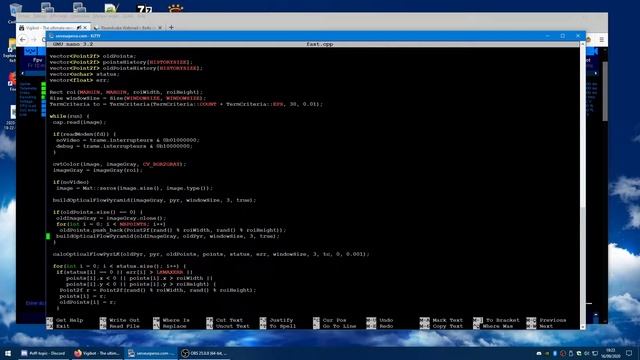Click the nano Write Out shortcut
This screenshot has width=640, height=360.
click(124, 320)
